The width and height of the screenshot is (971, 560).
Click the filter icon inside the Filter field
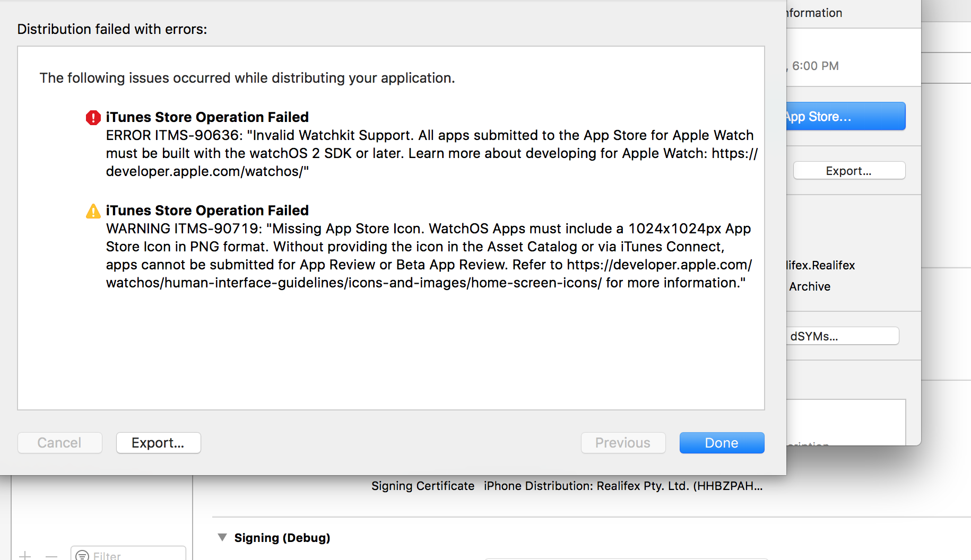coord(82,555)
